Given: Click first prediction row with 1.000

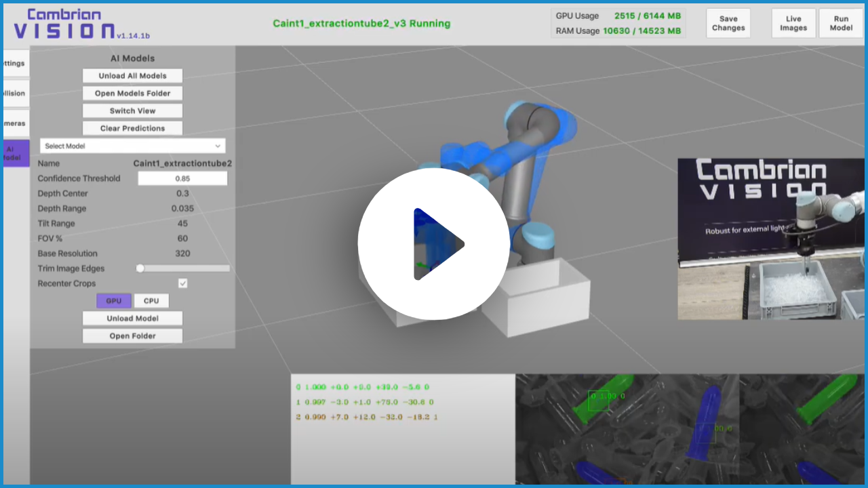Looking at the screenshot, I should pyautogui.click(x=363, y=387).
